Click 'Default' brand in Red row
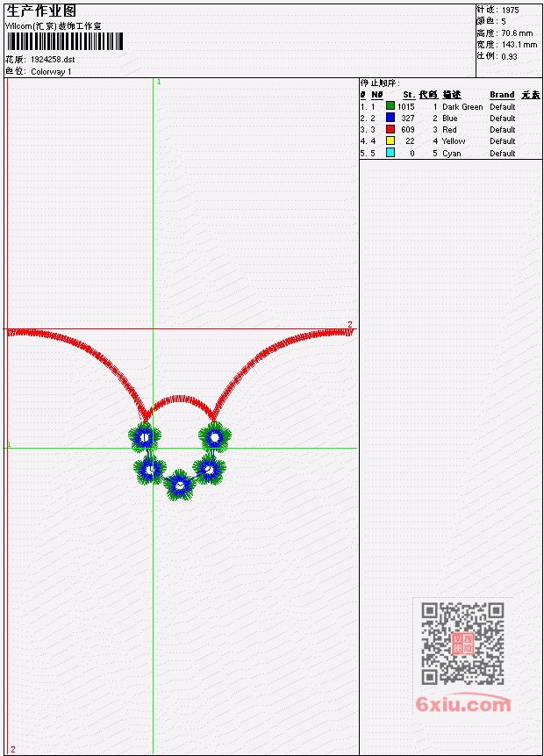The image size is (544, 756). [x=503, y=130]
